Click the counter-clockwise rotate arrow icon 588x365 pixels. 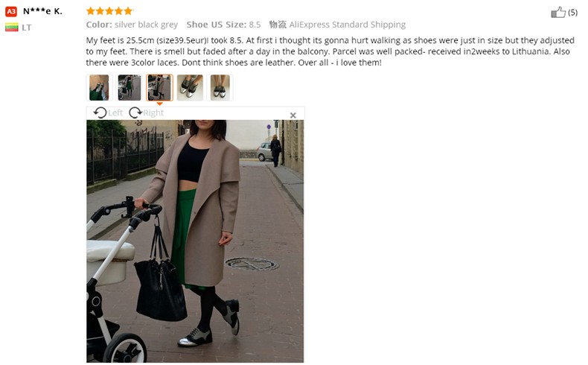[100, 112]
